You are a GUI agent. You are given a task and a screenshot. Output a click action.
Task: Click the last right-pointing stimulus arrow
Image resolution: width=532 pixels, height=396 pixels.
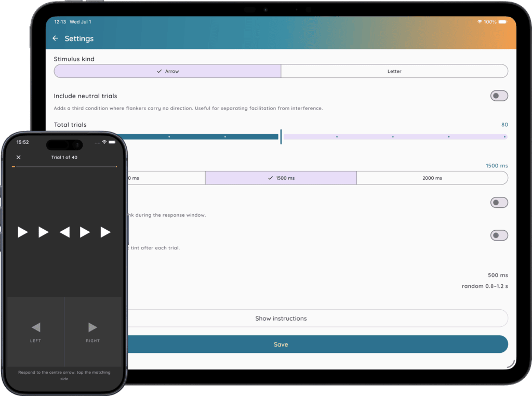pos(105,232)
